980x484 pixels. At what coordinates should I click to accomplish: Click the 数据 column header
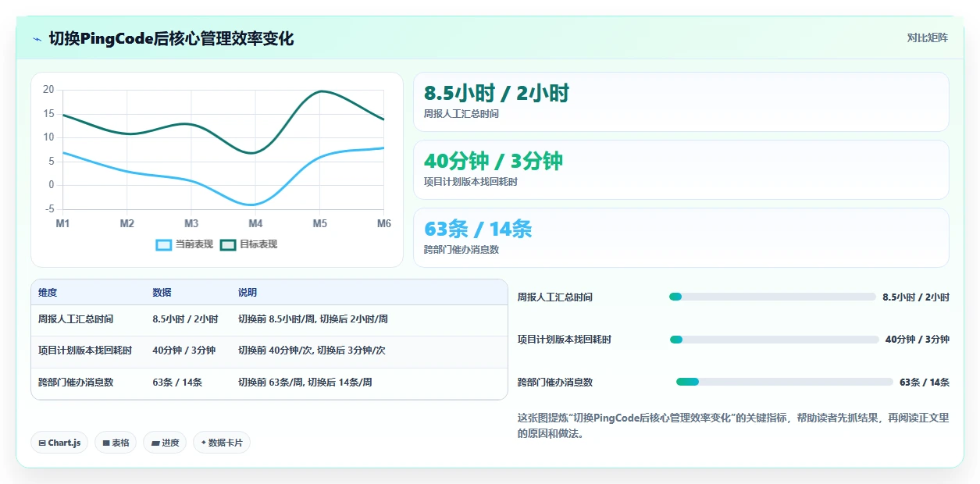[162, 293]
